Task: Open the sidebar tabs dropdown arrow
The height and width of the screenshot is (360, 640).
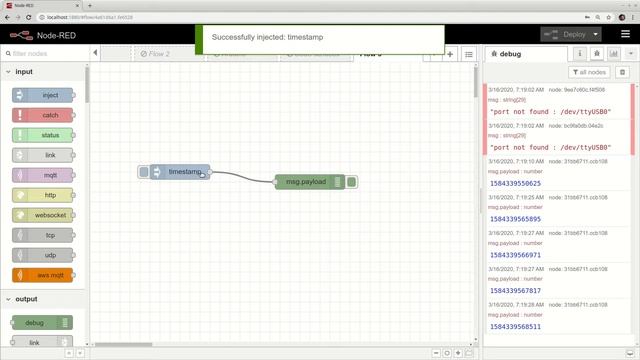Action: (631, 53)
